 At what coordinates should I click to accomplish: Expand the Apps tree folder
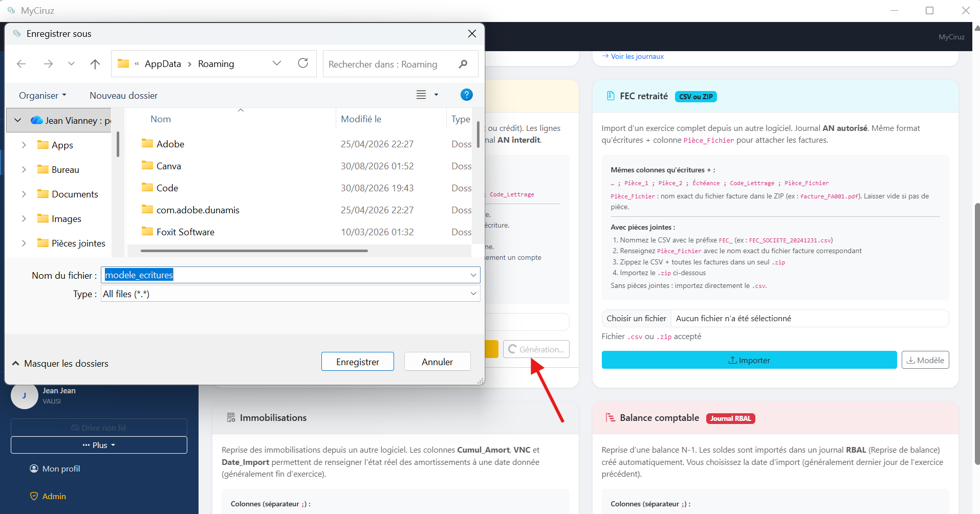24,145
